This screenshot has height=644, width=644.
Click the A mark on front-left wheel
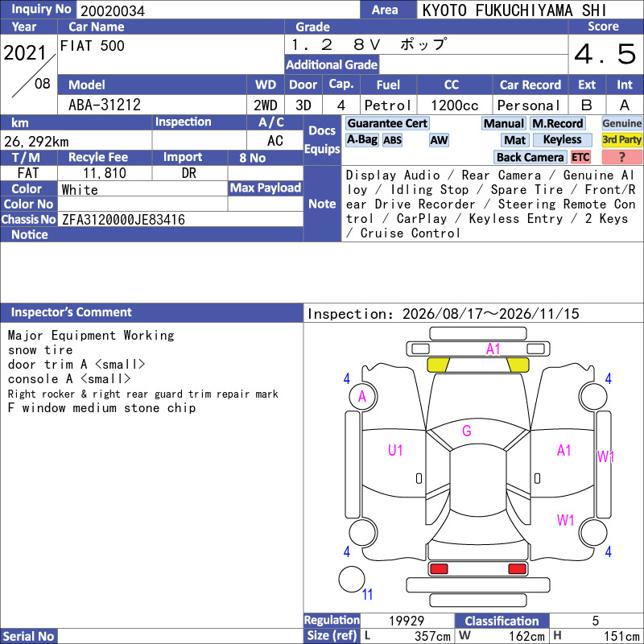(x=361, y=397)
